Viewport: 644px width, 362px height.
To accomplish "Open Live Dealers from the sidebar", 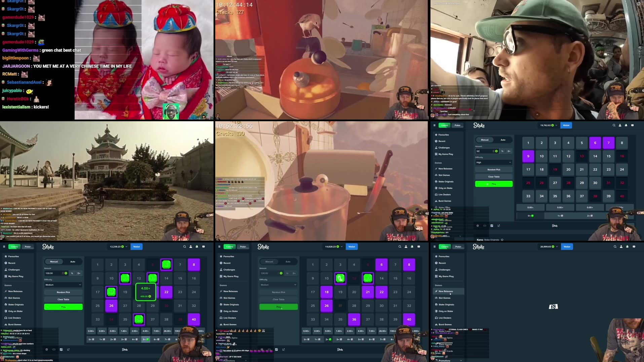I will 443,195.
